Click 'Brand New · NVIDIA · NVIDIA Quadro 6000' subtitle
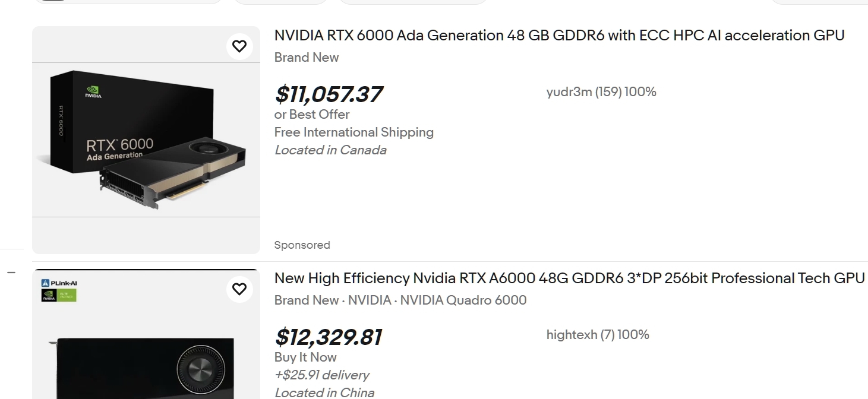The image size is (868, 399). pos(400,300)
